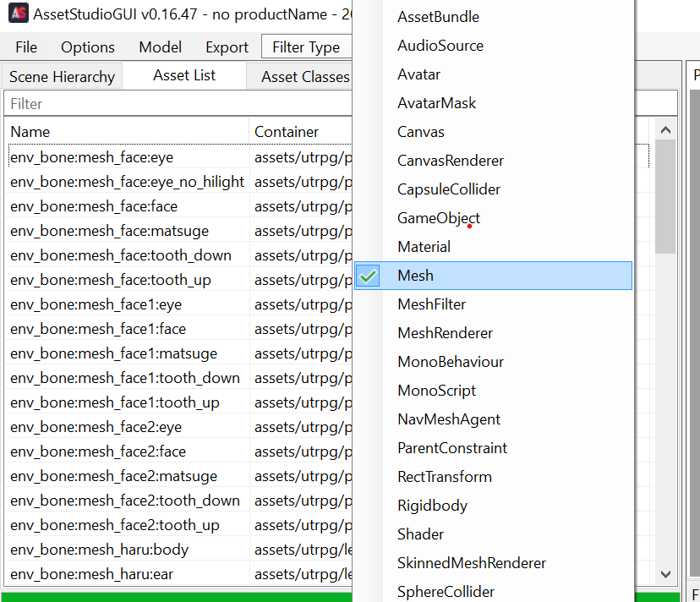Select row env_bone:mesh_face2:eye
The height and width of the screenshot is (602, 700).
(x=178, y=427)
